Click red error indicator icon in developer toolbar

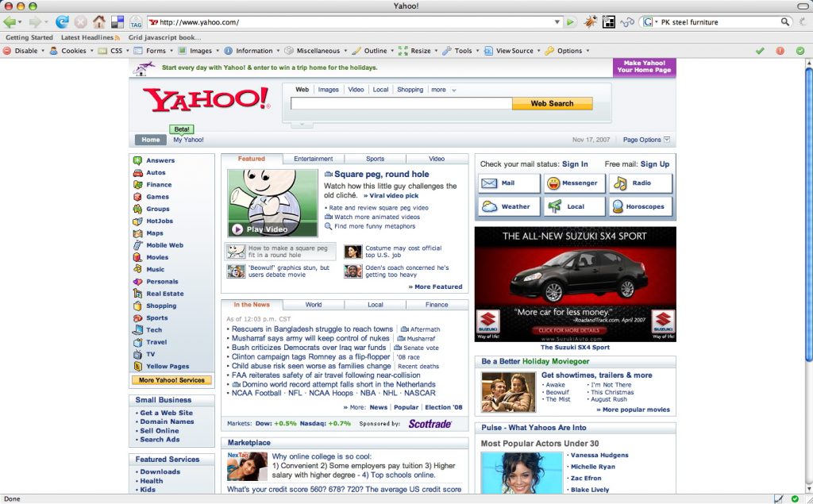[780, 51]
